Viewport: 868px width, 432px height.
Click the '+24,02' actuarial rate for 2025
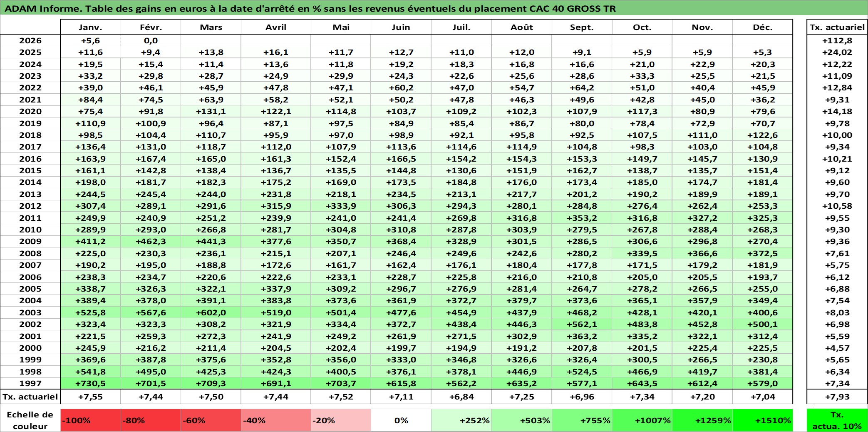(837, 52)
